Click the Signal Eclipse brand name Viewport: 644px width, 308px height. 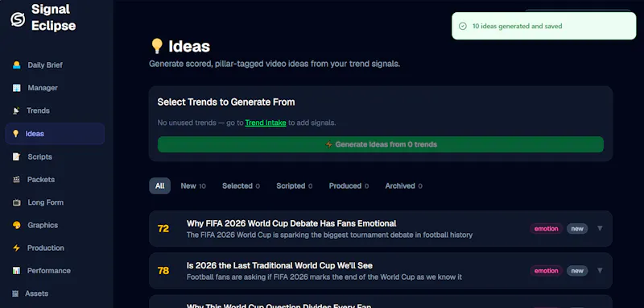coord(53,17)
